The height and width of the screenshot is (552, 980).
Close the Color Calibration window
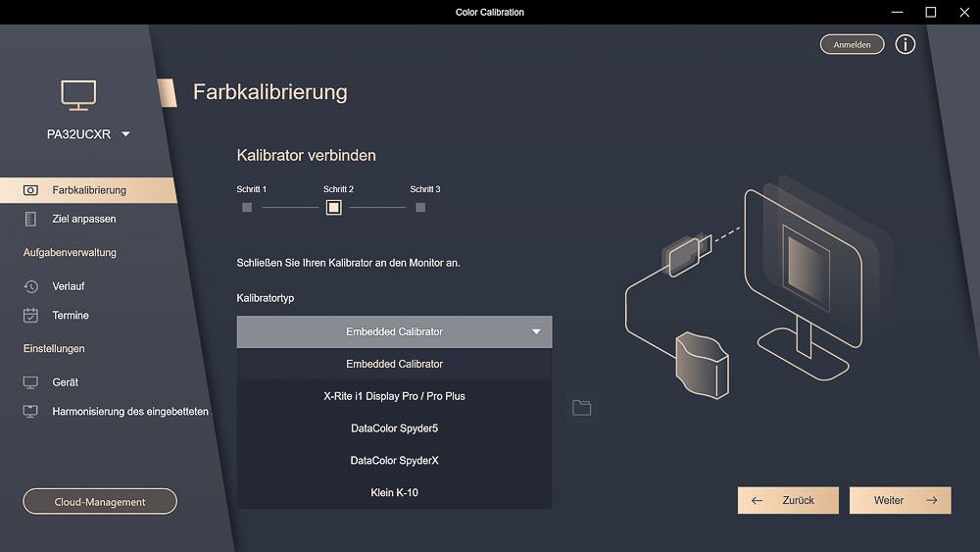pos(964,12)
